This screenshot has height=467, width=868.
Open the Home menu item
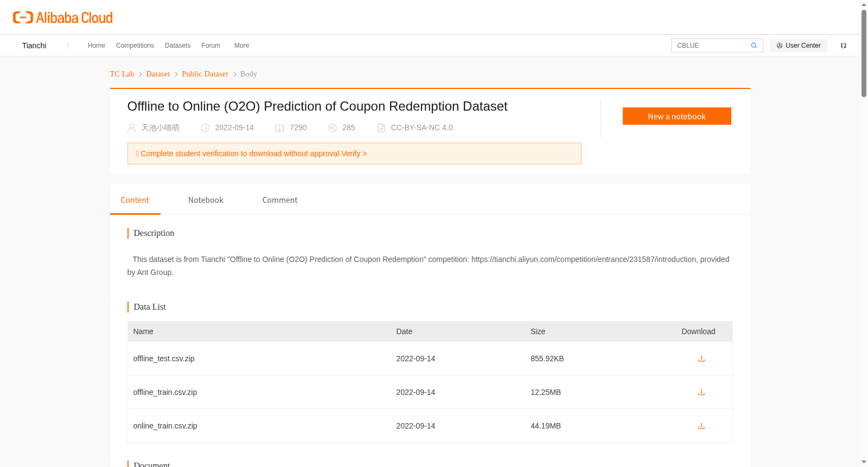point(97,46)
